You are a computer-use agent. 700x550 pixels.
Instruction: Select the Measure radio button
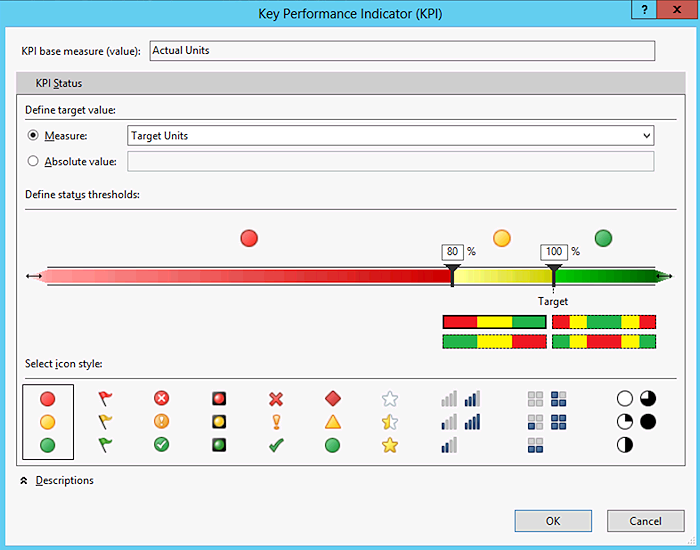point(33,135)
